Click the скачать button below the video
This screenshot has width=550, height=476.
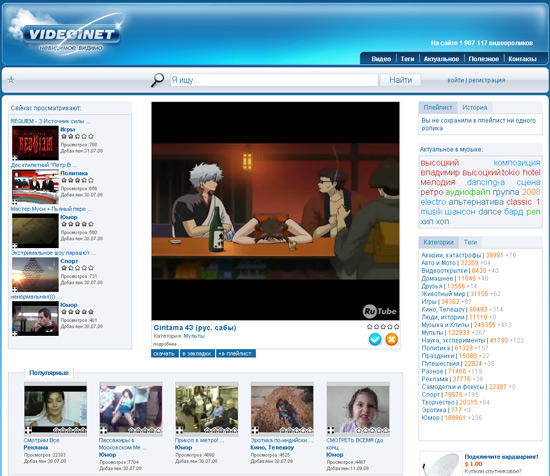pos(164,353)
